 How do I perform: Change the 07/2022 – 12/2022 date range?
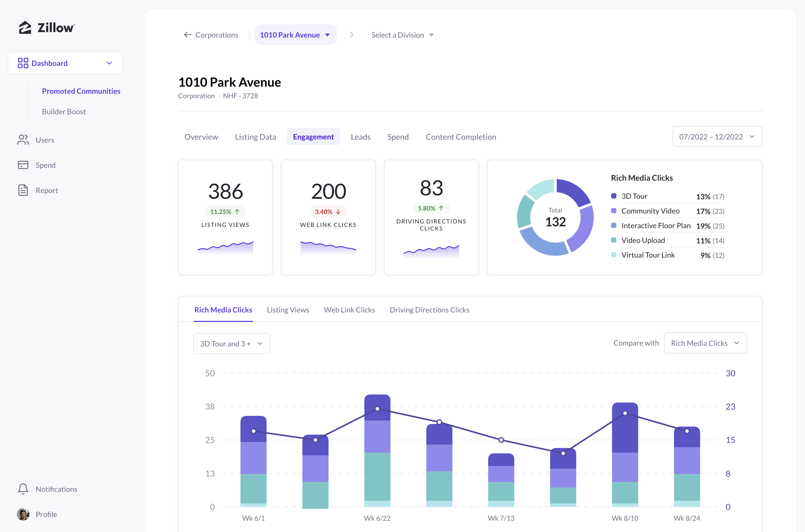[x=717, y=137]
